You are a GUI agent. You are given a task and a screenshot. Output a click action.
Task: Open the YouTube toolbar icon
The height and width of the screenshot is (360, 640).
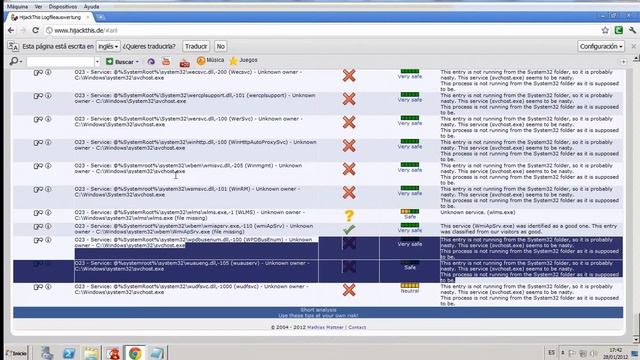tap(166, 62)
